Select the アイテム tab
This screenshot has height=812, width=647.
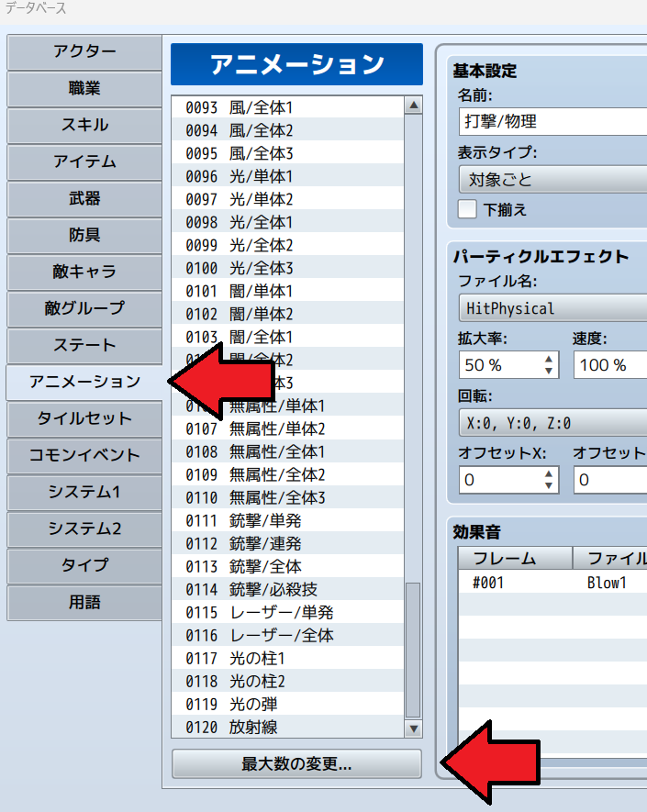(x=84, y=162)
